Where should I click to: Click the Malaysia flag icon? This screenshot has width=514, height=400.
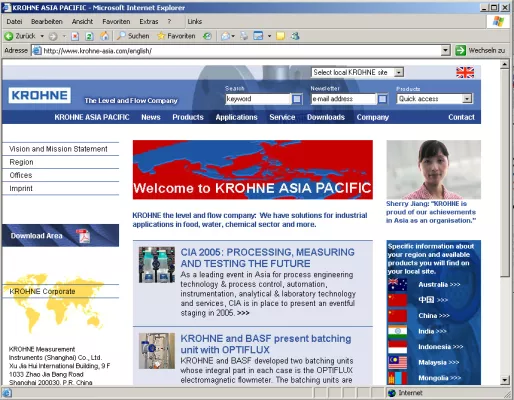pos(397,362)
